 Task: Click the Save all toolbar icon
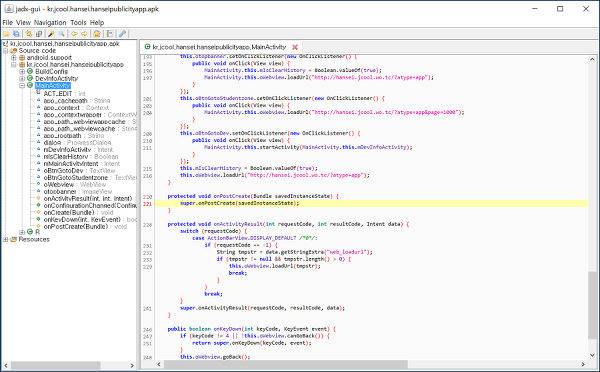click(x=16, y=34)
